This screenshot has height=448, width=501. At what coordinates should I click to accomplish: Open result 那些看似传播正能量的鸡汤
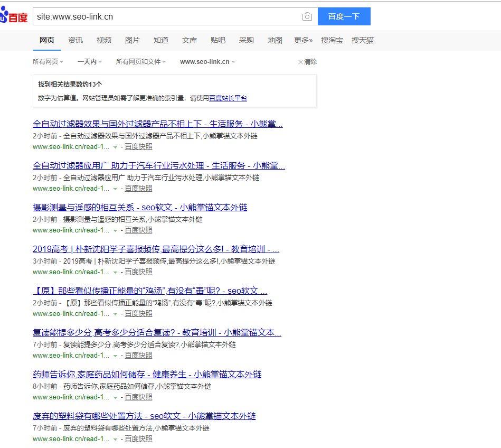tap(150, 291)
